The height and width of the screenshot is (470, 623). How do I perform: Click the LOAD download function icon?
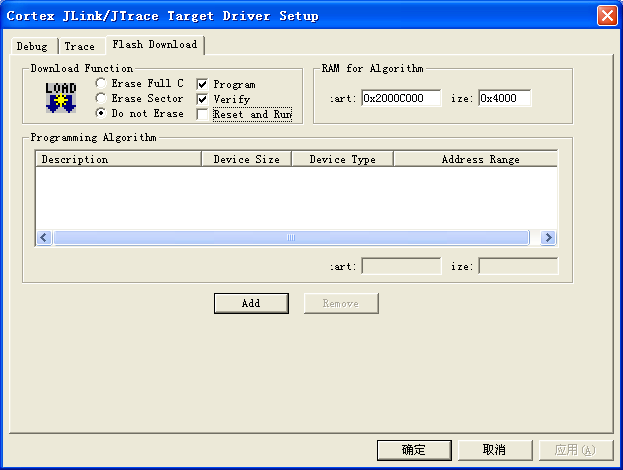(x=61, y=98)
